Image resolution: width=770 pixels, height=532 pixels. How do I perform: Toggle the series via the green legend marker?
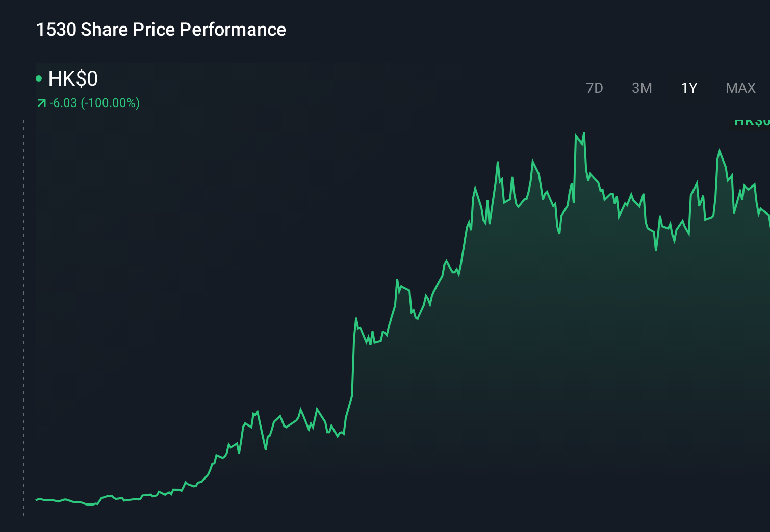point(39,78)
